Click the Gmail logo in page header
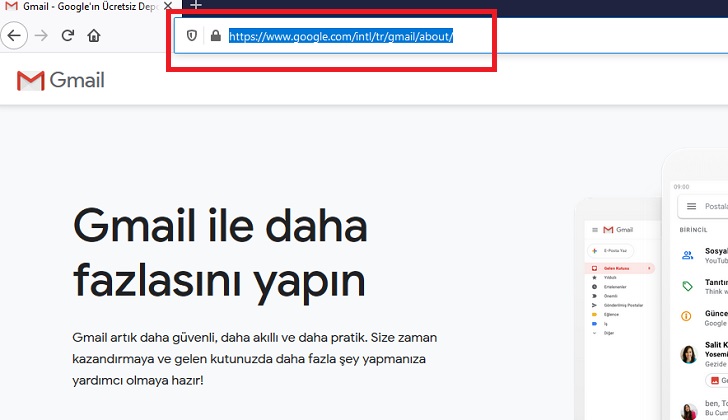728x420 pixels. [60, 80]
